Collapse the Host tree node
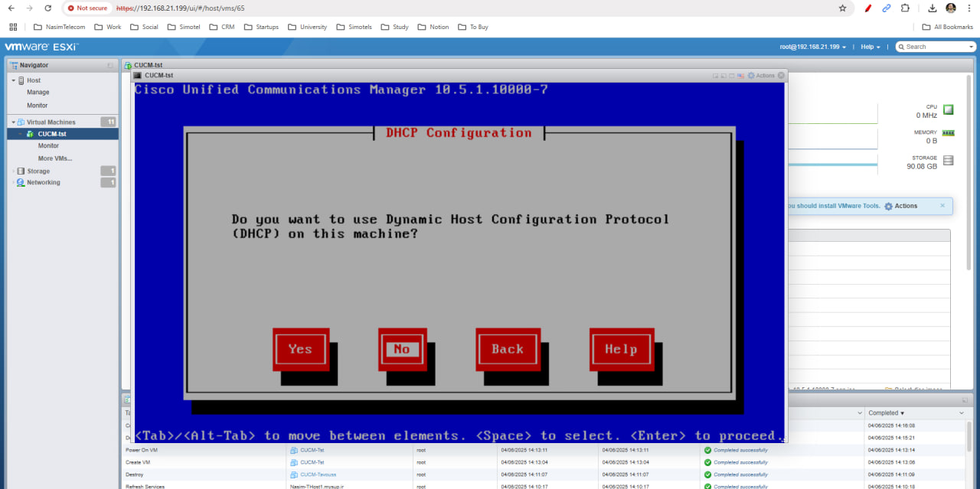 [x=13, y=80]
